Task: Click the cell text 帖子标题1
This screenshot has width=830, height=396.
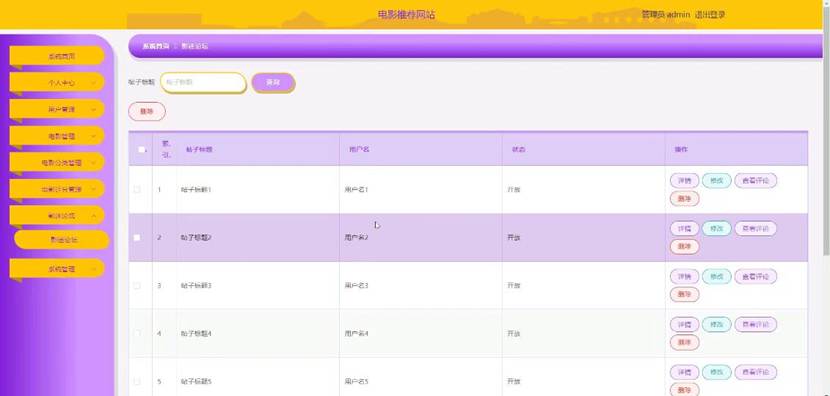Action: coord(196,190)
